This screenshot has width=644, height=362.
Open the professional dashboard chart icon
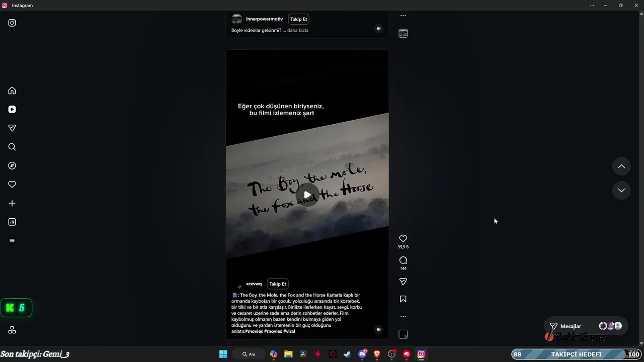(12, 222)
